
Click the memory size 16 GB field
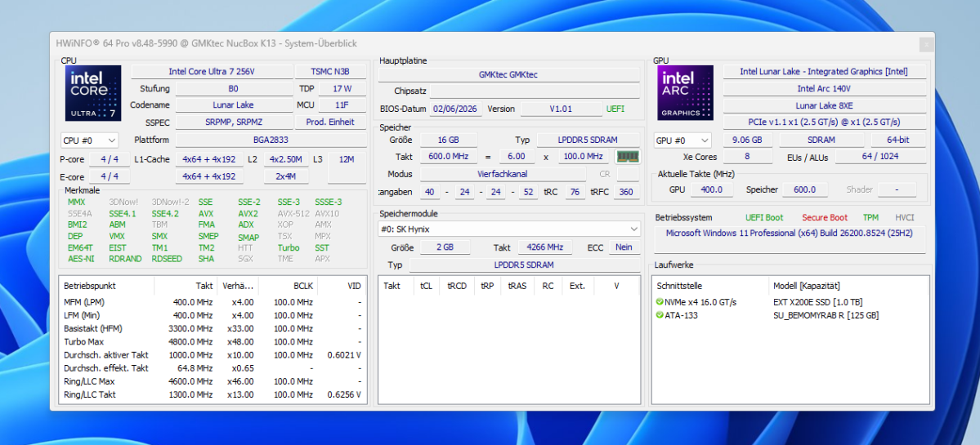449,140
